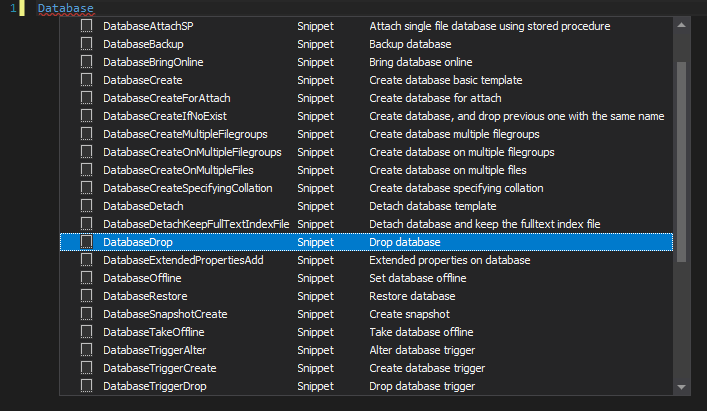Click snippet icon beside DatabaseOffline
This screenshot has height=411, width=707.
pos(87,278)
